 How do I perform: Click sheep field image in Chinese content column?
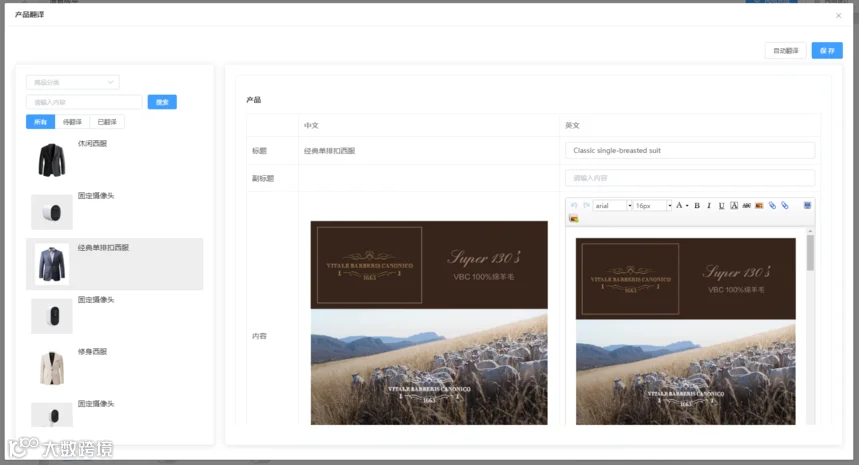click(429, 367)
